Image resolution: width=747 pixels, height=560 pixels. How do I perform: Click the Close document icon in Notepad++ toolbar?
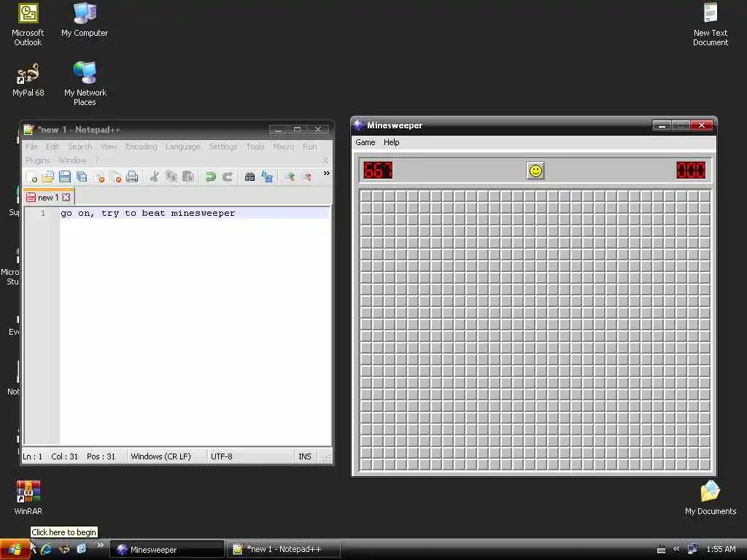[98, 176]
